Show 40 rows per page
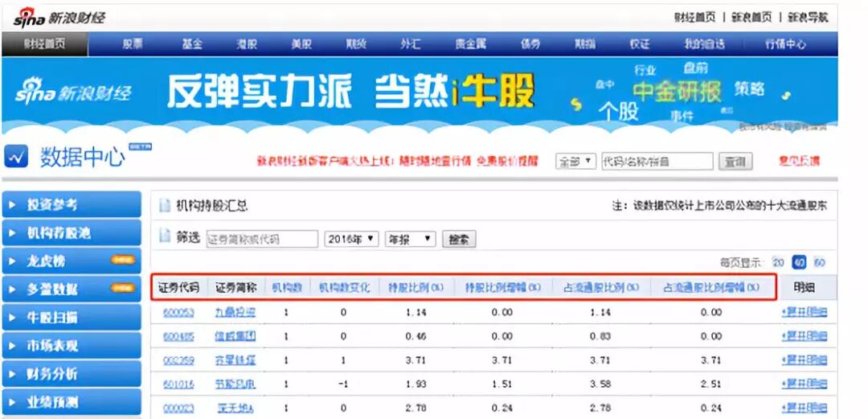 click(x=799, y=263)
